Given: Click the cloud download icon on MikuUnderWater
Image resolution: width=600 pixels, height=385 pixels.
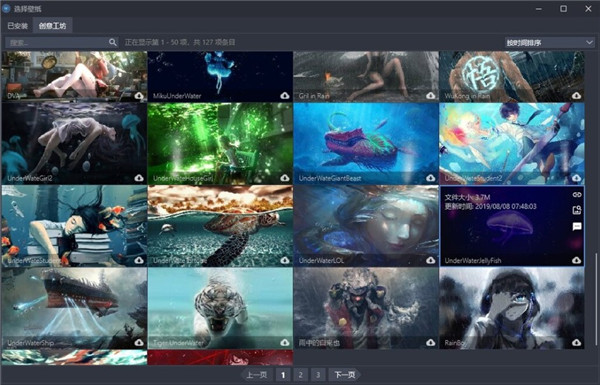Looking at the screenshot, I should pos(285,96).
